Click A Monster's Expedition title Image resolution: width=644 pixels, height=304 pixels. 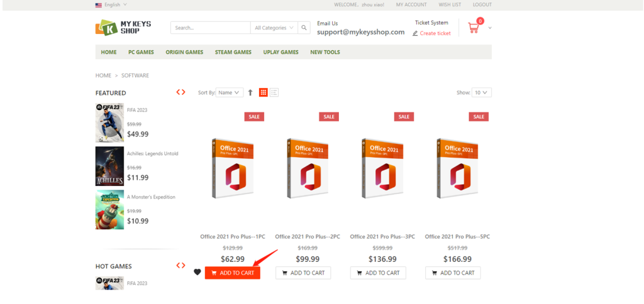coord(151,197)
